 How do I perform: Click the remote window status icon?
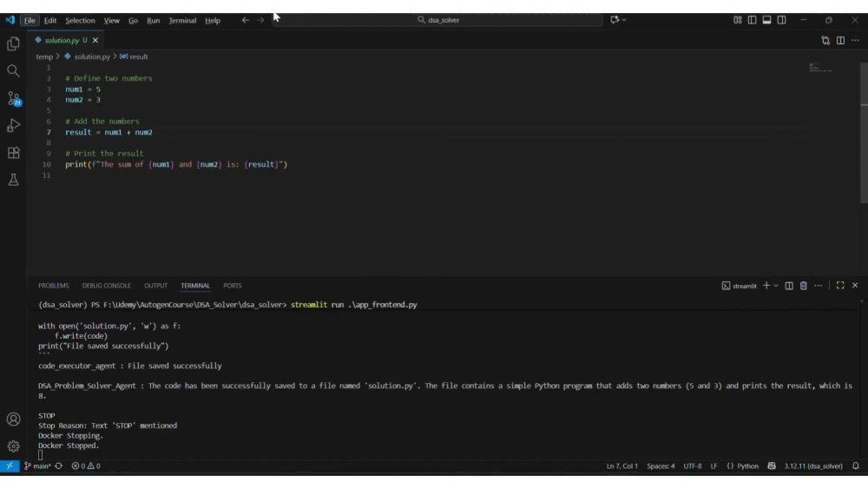(10, 466)
